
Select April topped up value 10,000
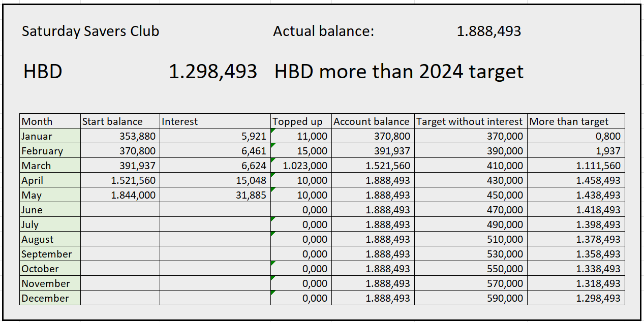pos(301,180)
